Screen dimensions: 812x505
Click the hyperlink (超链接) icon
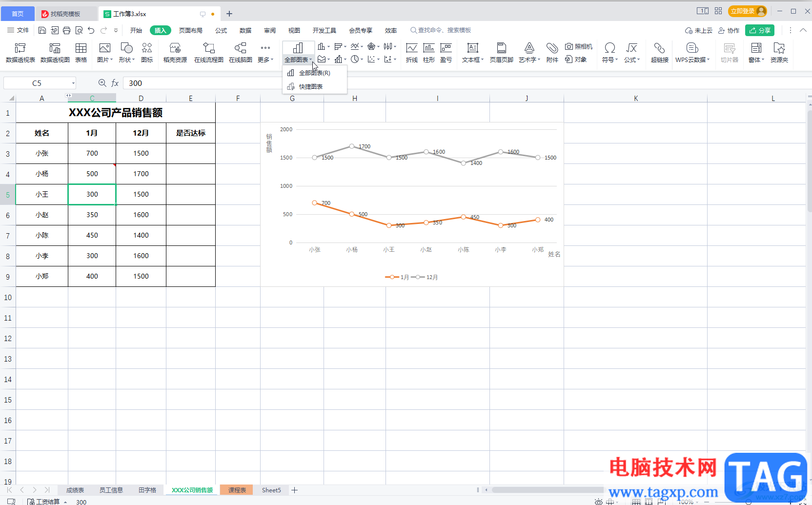point(660,53)
